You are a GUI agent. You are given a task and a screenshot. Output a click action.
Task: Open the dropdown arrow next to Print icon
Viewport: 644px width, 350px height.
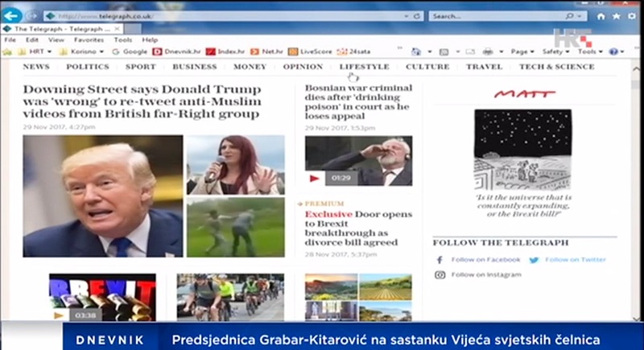click(x=501, y=51)
